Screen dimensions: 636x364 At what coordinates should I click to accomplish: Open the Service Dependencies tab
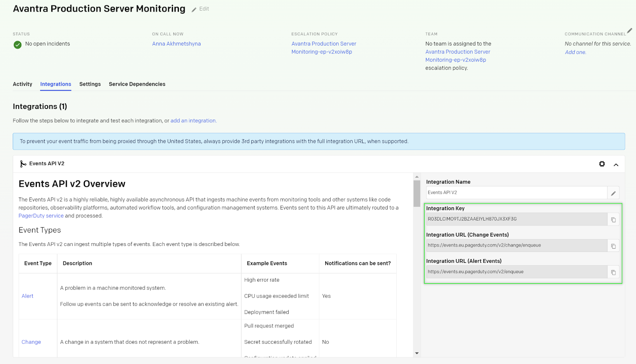137,84
